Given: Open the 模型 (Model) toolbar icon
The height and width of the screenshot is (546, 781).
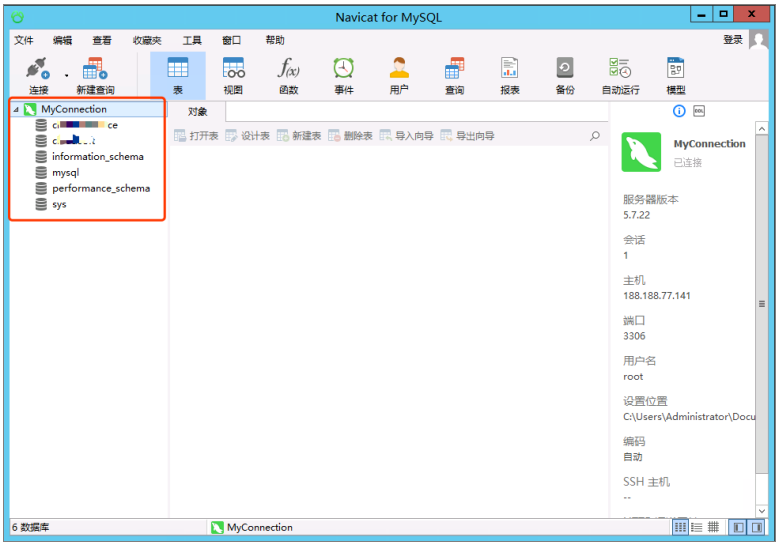Looking at the screenshot, I should point(676,75).
